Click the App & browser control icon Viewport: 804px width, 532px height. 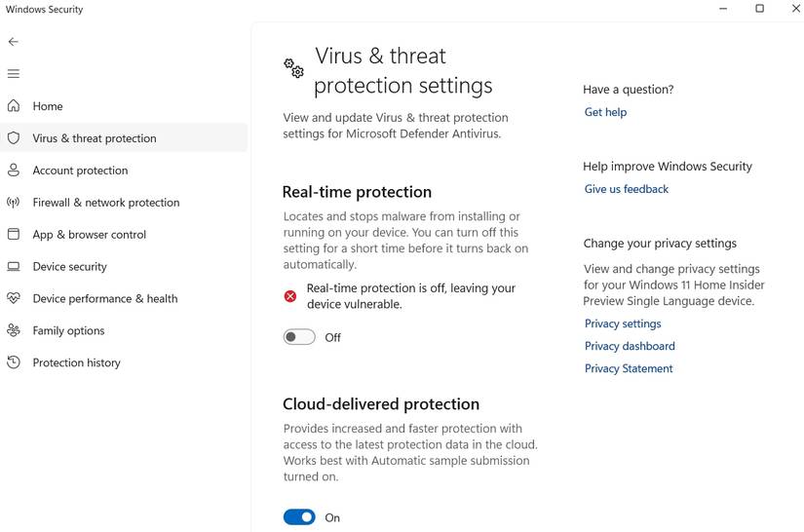coord(14,235)
